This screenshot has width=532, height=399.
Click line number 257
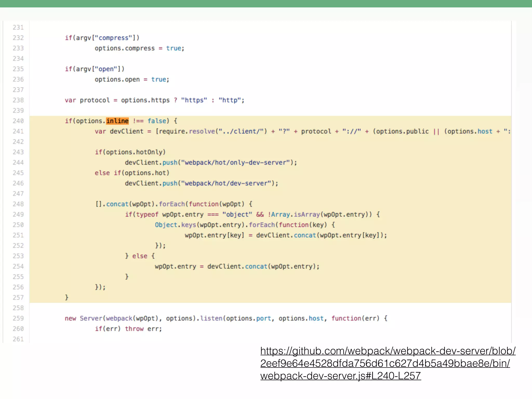click(x=18, y=298)
